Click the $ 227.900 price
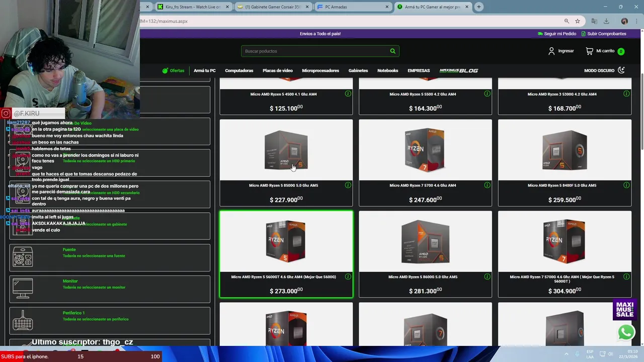Viewport: 644px width, 362px height. pos(286,200)
